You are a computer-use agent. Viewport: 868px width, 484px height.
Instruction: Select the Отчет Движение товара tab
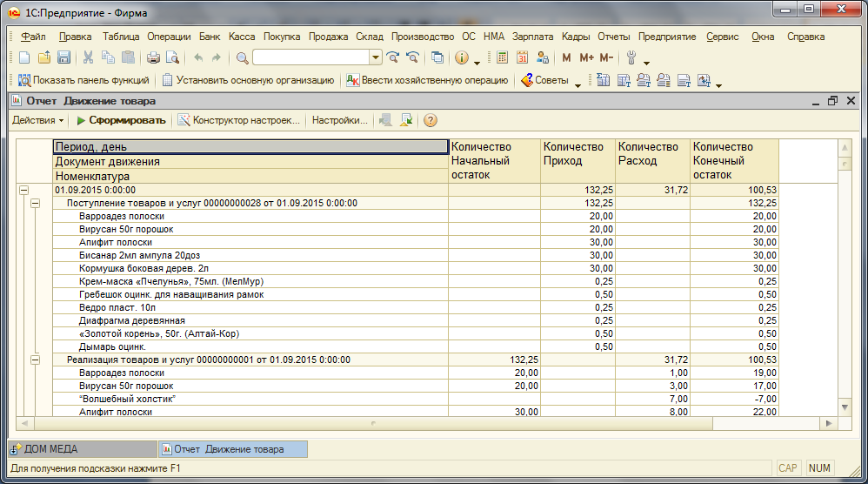coord(233,449)
